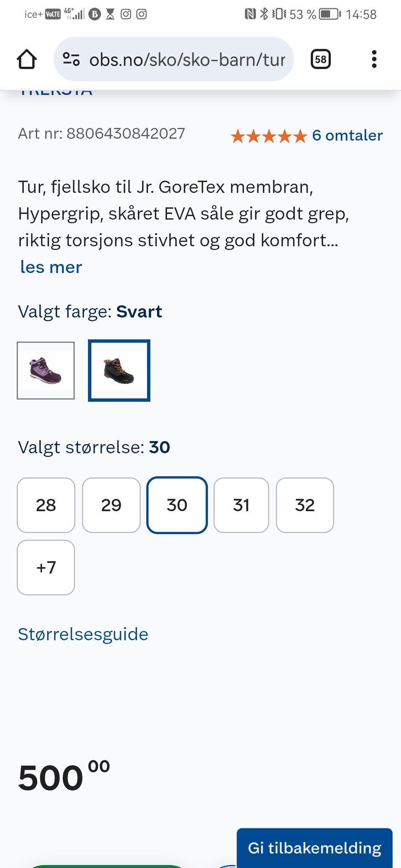Expand the +7 more sizes option

(x=46, y=568)
